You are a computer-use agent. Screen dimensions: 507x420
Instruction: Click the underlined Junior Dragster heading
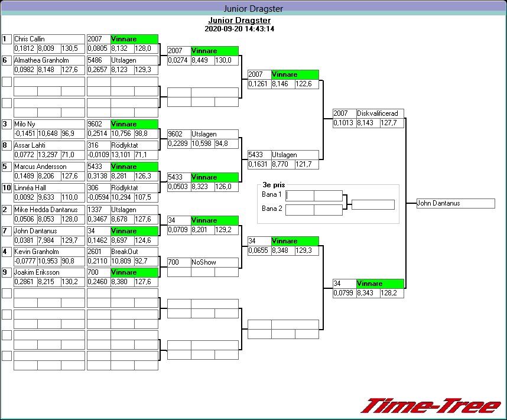[239, 20]
